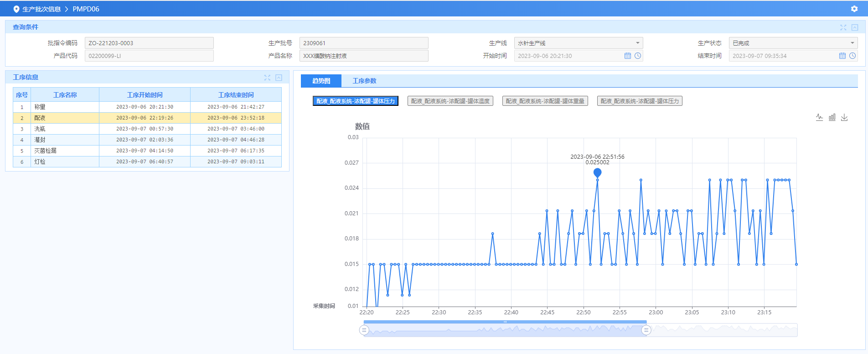
Task: Open clock picker for end time
Action: coord(852,56)
